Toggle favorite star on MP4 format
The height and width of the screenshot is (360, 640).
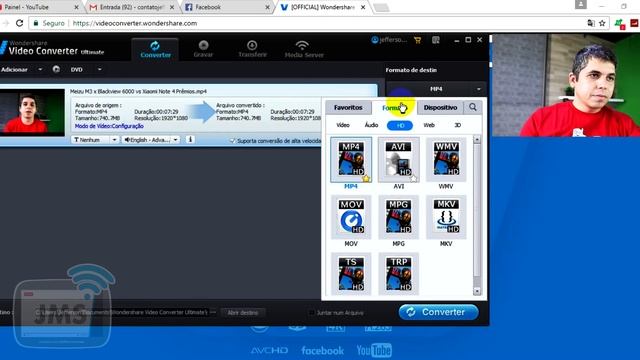click(x=366, y=178)
